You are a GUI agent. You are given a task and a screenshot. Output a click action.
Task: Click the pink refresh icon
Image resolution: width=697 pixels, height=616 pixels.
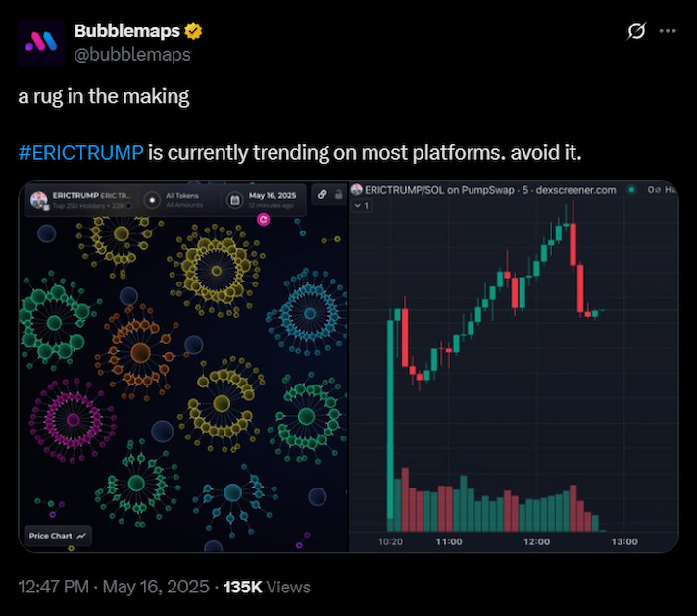click(x=263, y=219)
